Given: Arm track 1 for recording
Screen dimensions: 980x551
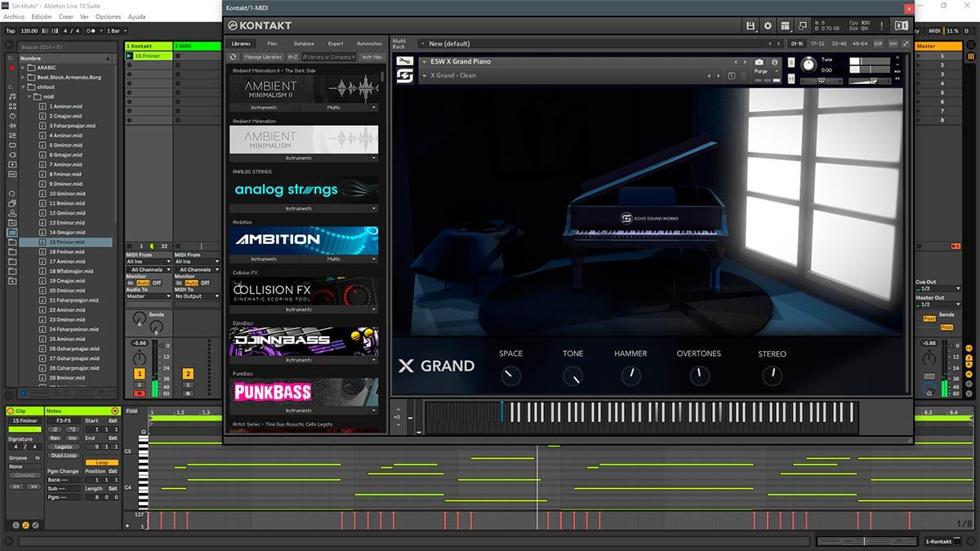Looking at the screenshot, I should tap(140, 393).
